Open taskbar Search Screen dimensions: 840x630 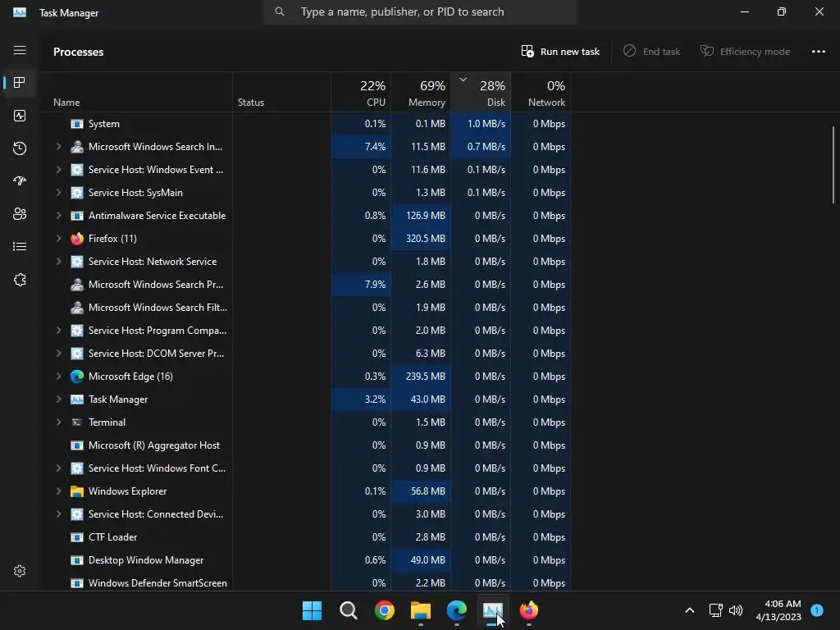click(348, 610)
